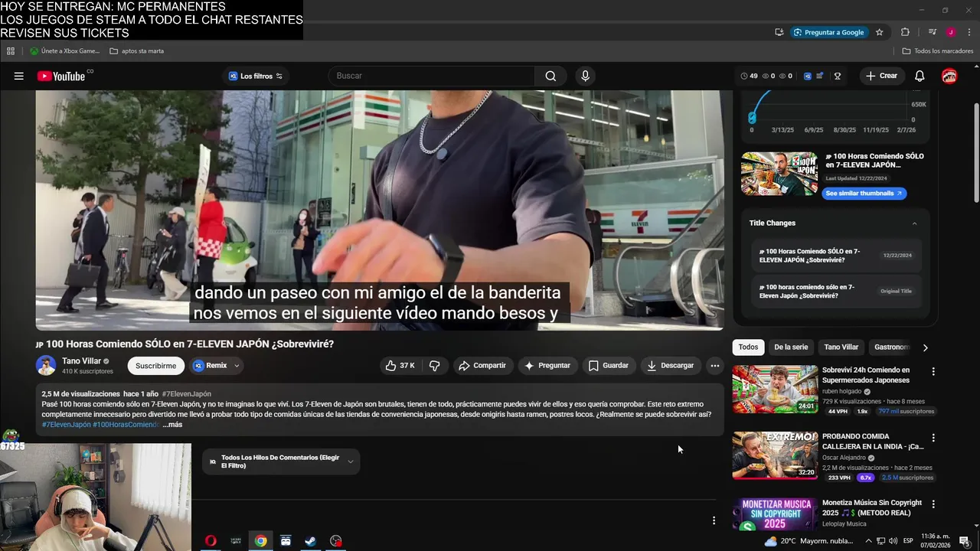Open the #7ElevenJapón hashtag link
Image resolution: width=980 pixels, height=551 pixels.
pos(186,394)
